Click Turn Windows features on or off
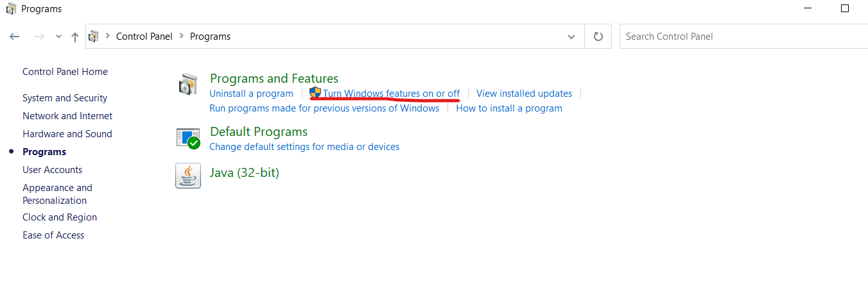This screenshot has height=300, width=868. coord(391,94)
